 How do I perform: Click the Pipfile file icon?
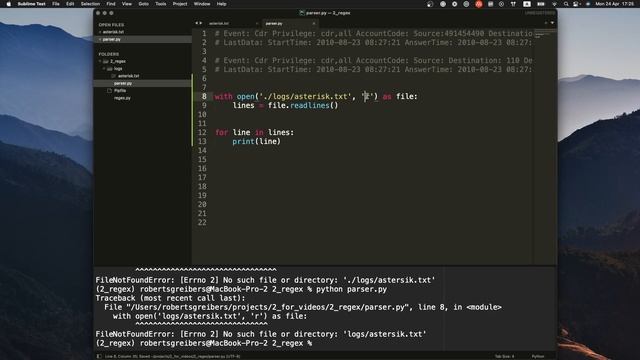coord(109,91)
